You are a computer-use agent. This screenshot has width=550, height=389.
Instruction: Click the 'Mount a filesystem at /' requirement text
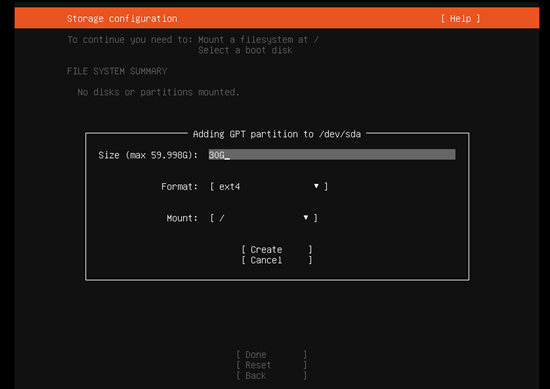[x=259, y=40]
